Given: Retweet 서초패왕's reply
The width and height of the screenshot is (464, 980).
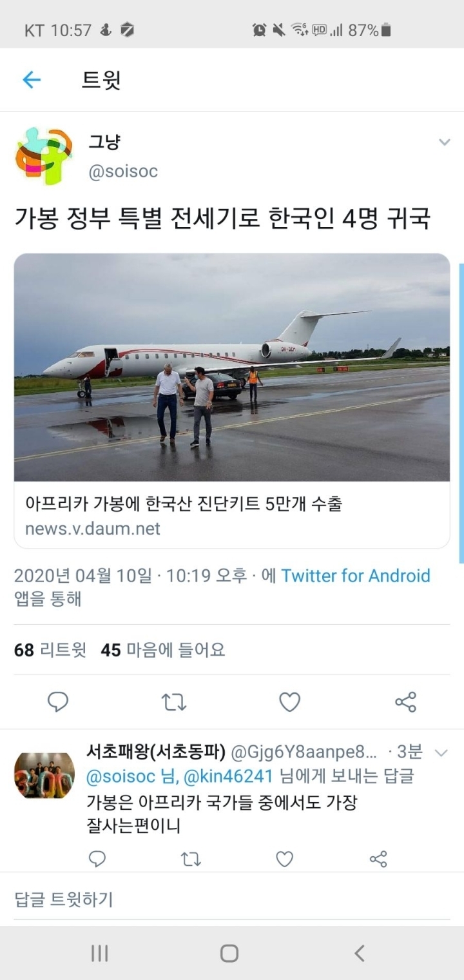Looking at the screenshot, I should coord(191,859).
